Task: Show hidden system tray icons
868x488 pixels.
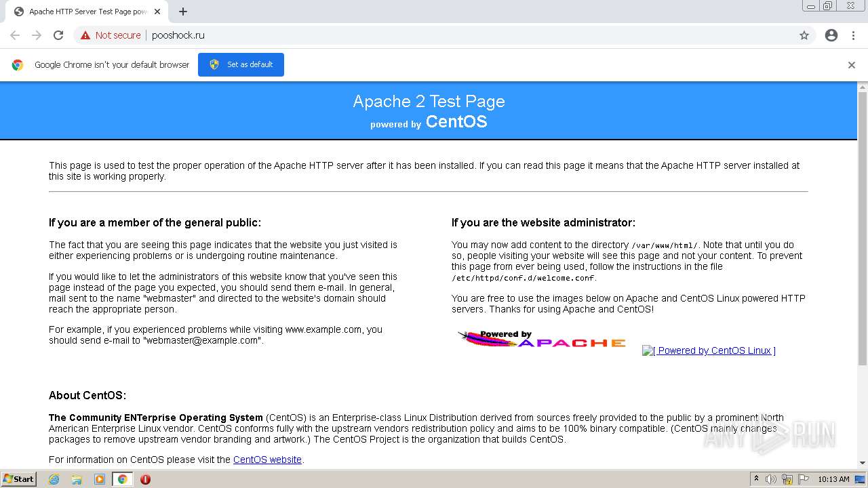Action: pyautogui.click(x=756, y=479)
